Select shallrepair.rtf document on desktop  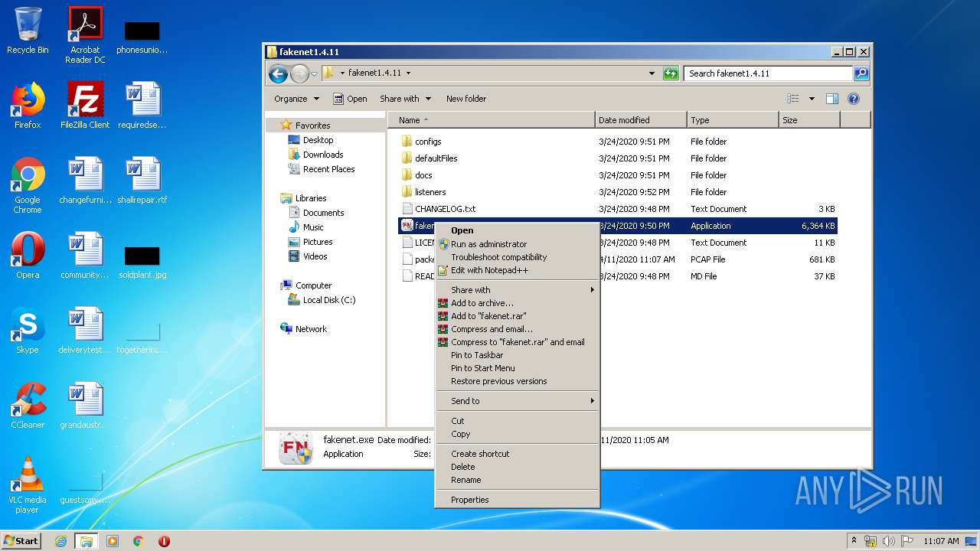pyautogui.click(x=142, y=181)
